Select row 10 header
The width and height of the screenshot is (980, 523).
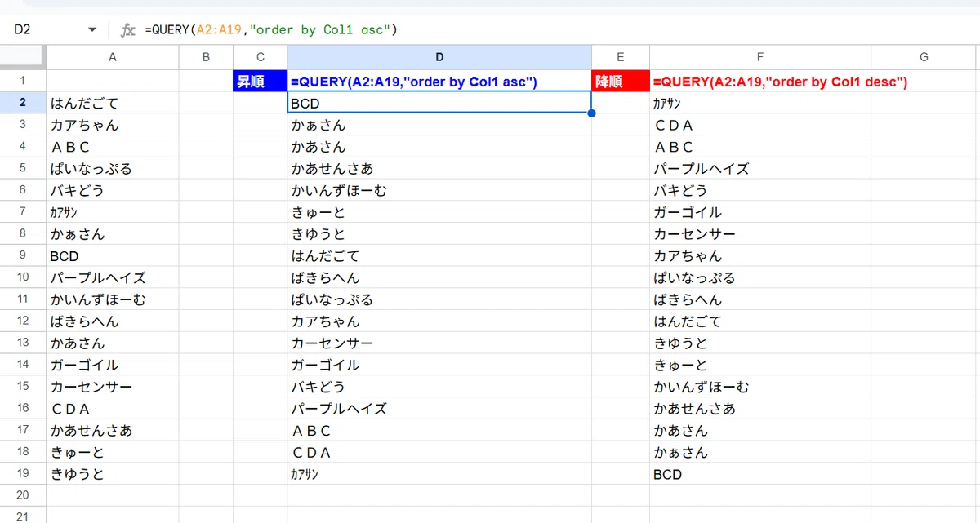pos(23,277)
